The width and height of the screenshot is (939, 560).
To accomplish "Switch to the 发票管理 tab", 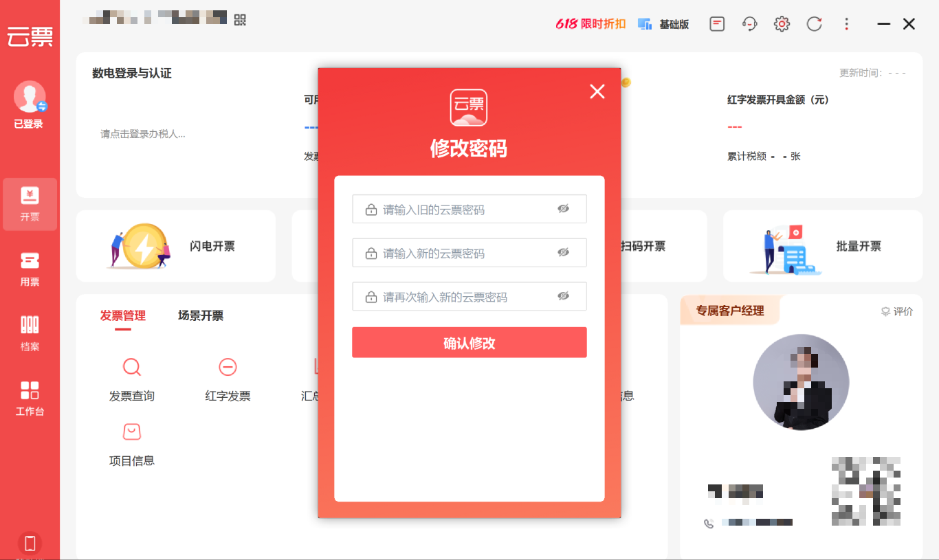I will pyautogui.click(x=123, y=315).
